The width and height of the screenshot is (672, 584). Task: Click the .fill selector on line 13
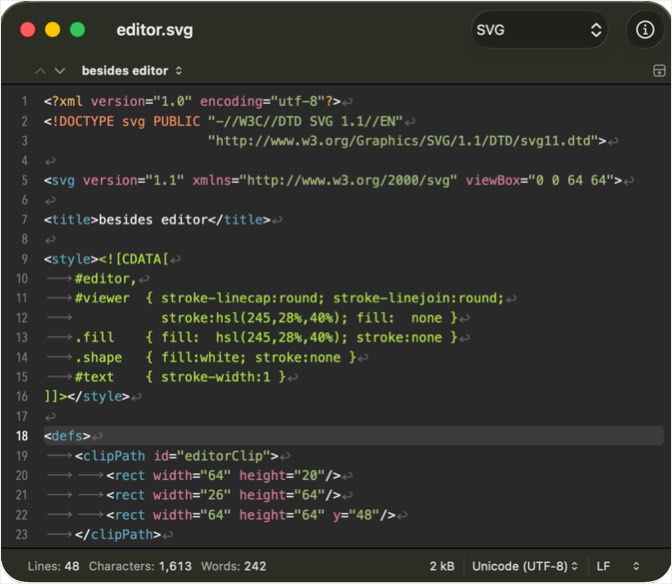tap(94, 338)
